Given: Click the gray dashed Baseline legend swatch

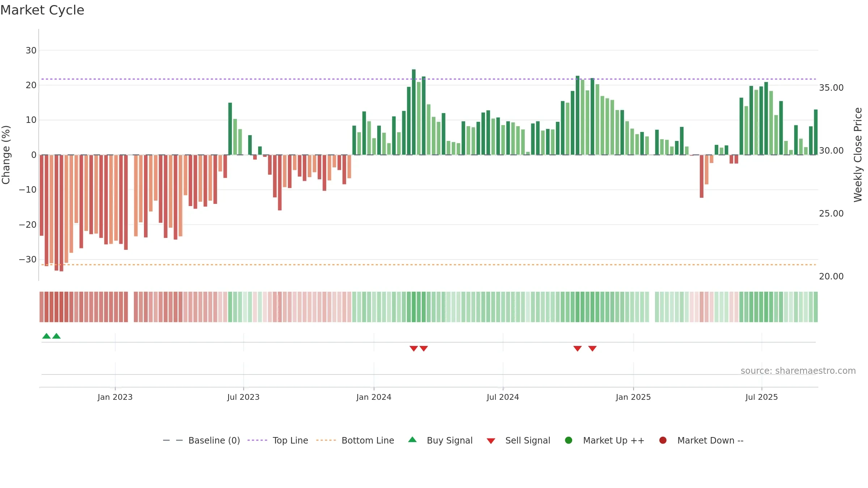Looking at the screenshot, I should click(173, 440).
